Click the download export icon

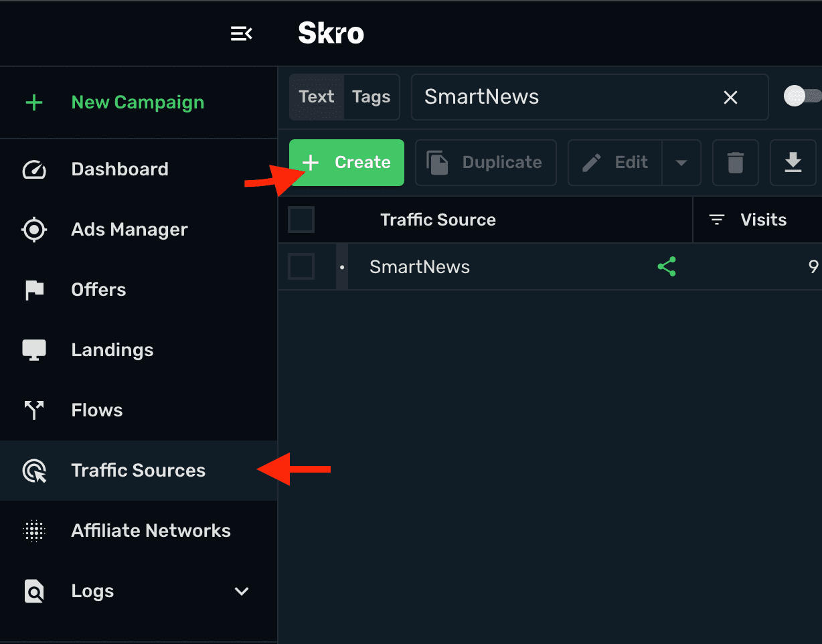[x=793, y=163]
